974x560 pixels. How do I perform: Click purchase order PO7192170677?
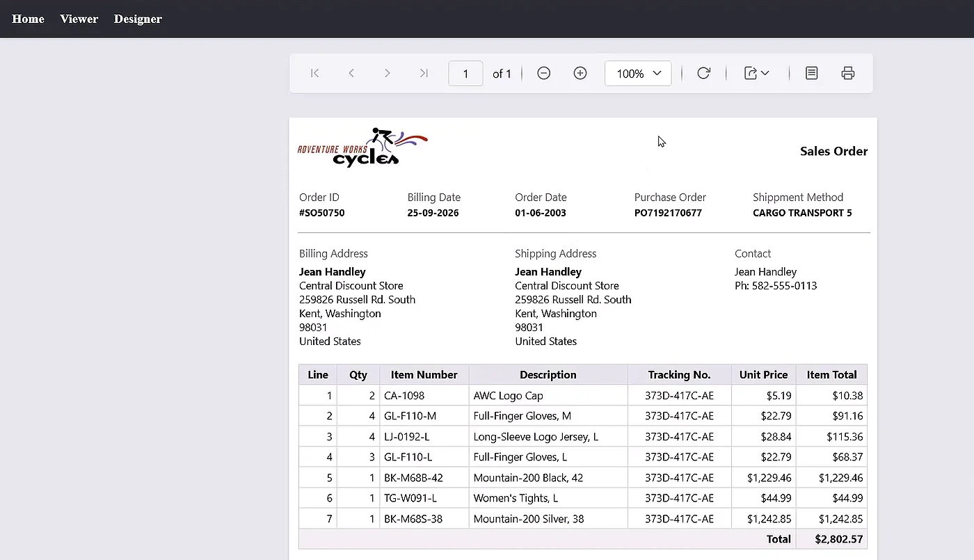[668, 213]
